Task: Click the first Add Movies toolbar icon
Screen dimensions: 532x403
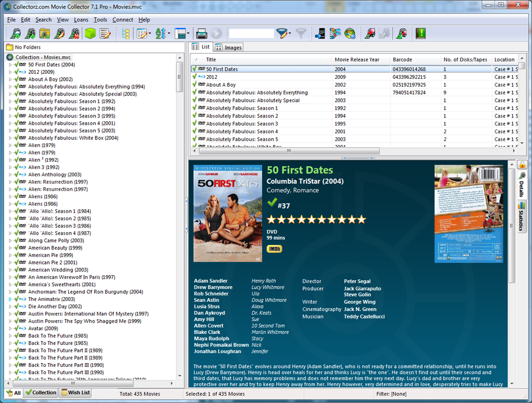Action: pos(16,33)
